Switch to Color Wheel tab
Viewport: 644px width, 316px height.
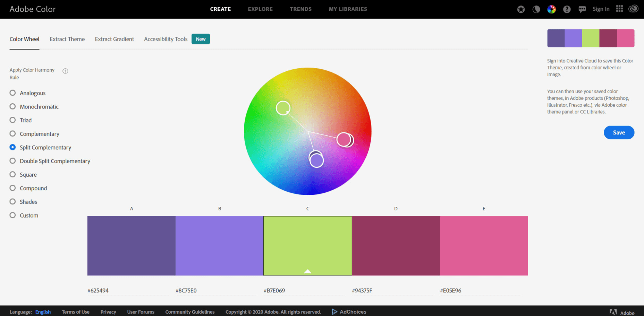[x=25, y=39]
